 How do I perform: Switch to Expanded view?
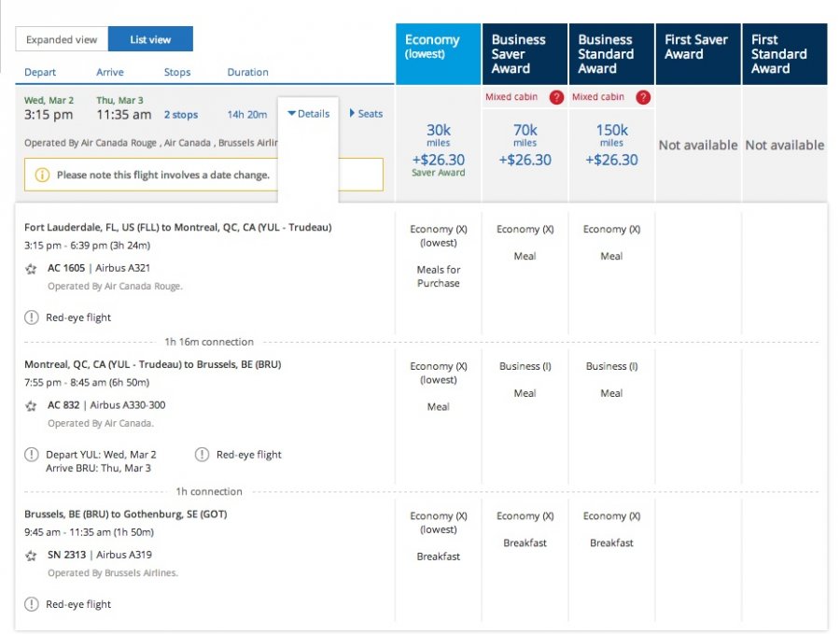pyautogui.click(x=62, y=39)
